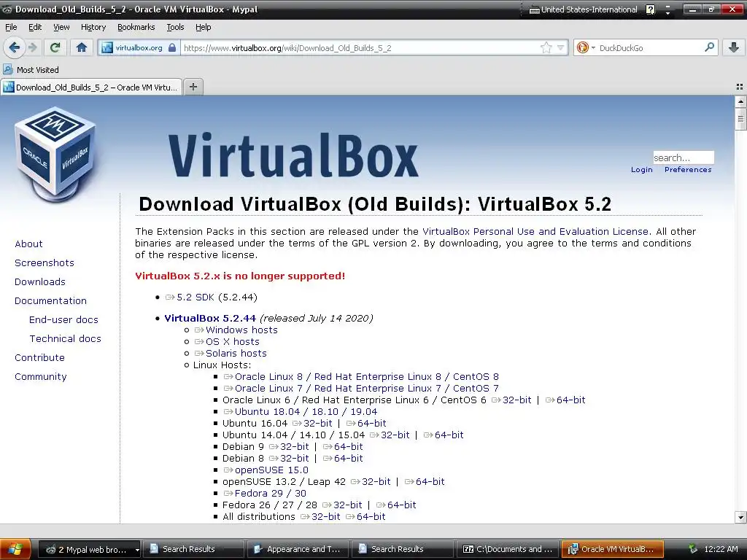Click the keyboard United States-International icon
The width and height of the screenshot is (747, 560).
coord(535,9)
